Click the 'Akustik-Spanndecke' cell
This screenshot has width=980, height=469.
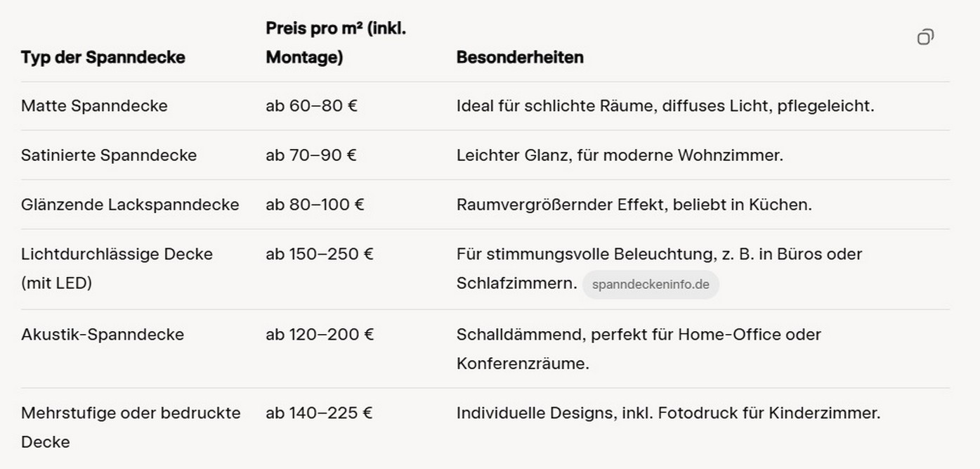(x=103, y=334)
